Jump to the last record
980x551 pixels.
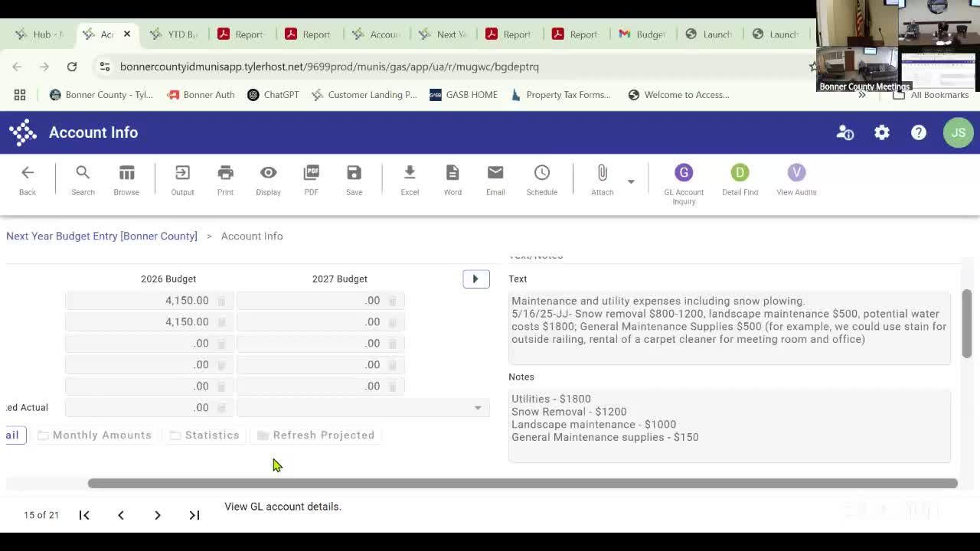tap(194, 515)
